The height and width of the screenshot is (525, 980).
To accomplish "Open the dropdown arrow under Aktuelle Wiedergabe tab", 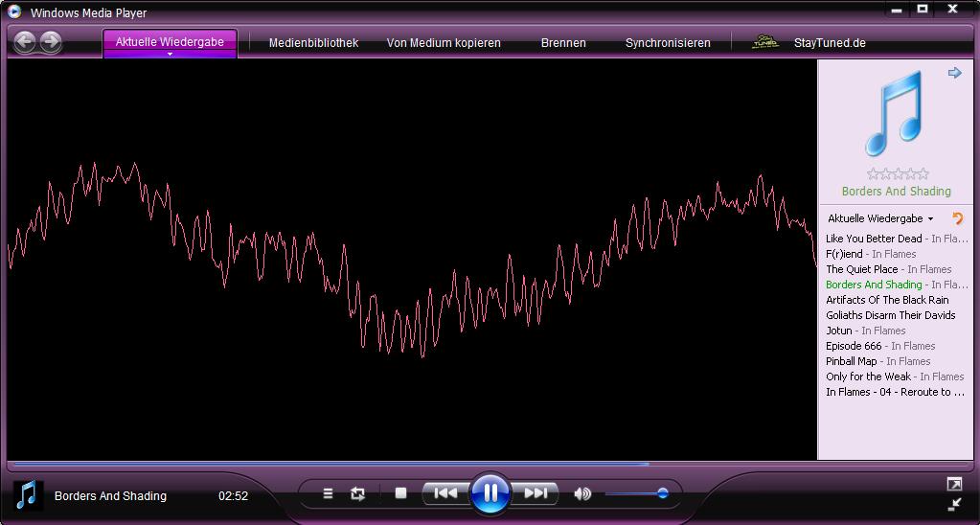I will point(170,55).
